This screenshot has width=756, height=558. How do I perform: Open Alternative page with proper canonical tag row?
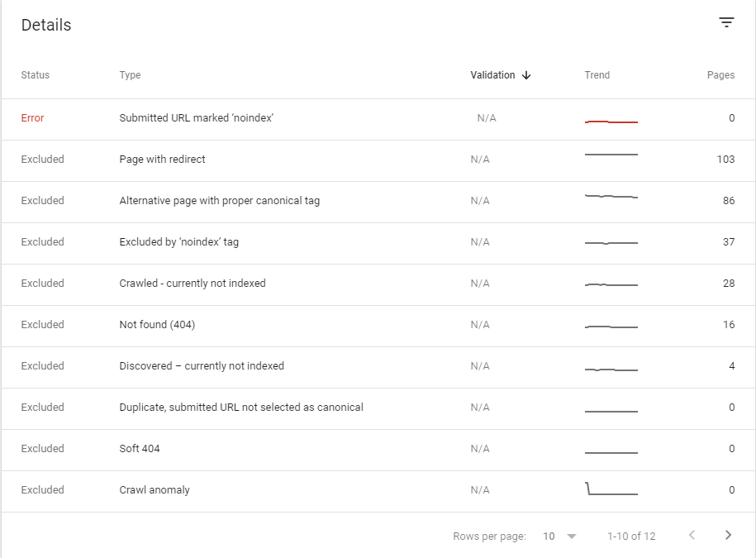[378, 203]
